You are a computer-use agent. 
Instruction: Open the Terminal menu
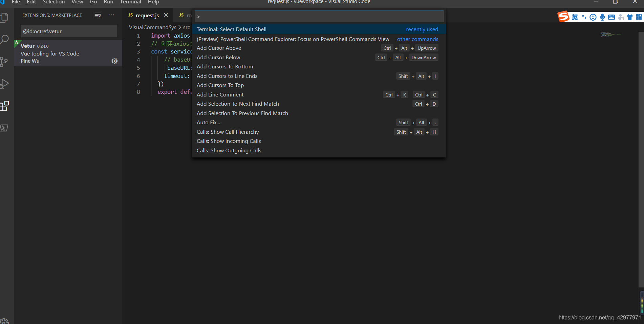(x=130, y=2)
